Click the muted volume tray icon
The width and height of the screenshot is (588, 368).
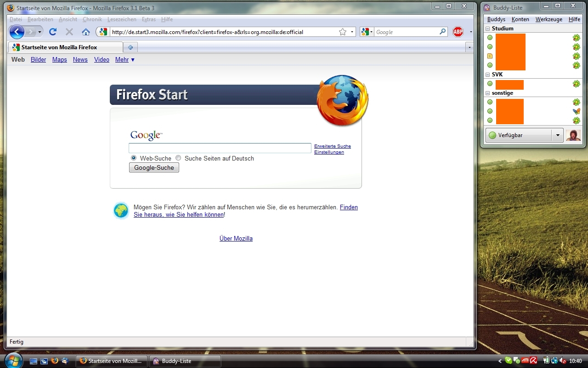point(563,361)
